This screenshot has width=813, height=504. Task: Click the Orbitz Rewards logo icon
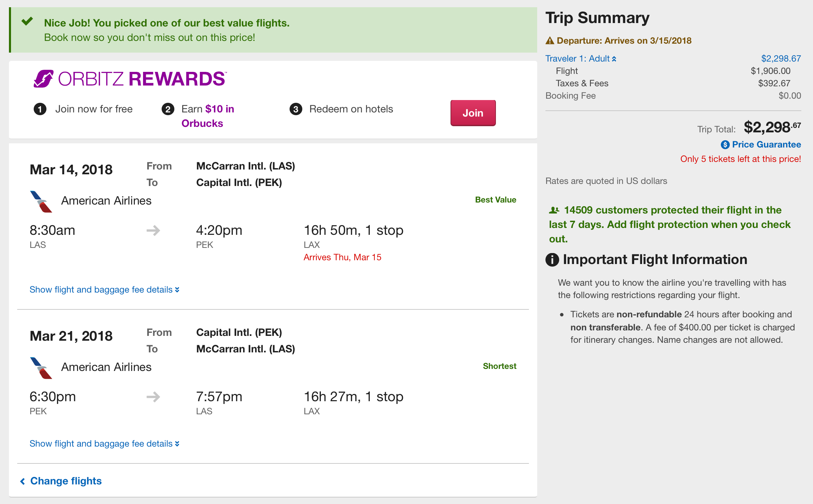click(x=43, y=79)
